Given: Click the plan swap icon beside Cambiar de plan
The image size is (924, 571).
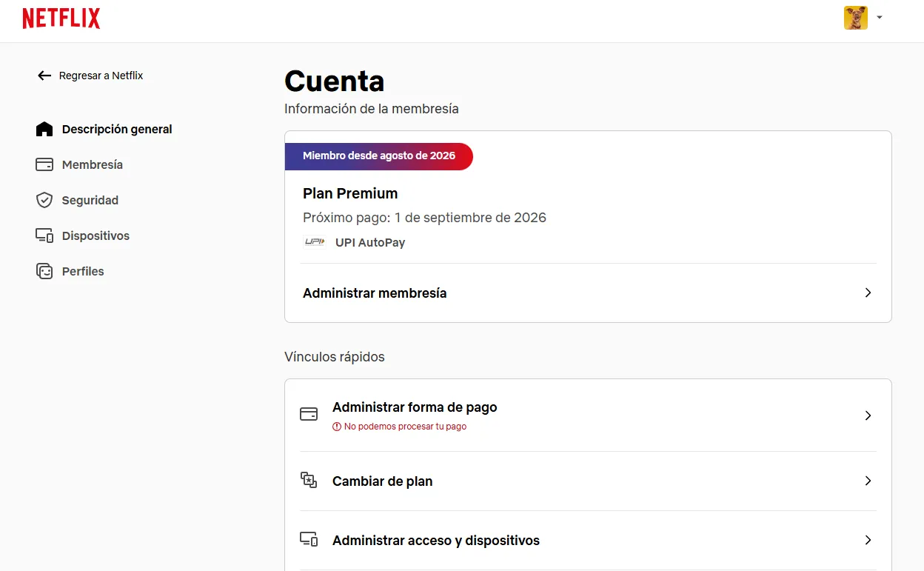Looking at the screenshot, I should click(309, 480).
